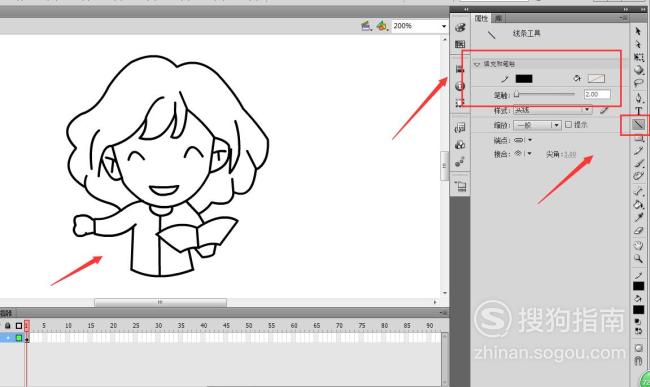The width and height of the screenshot is (650, 387).
Task: Click the stroke color swatch in properties
Action: tap(524, 79)
